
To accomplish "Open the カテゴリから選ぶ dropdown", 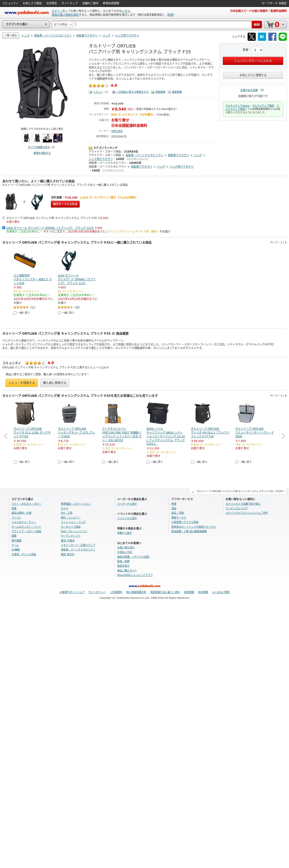I will (x=26, y=24).
